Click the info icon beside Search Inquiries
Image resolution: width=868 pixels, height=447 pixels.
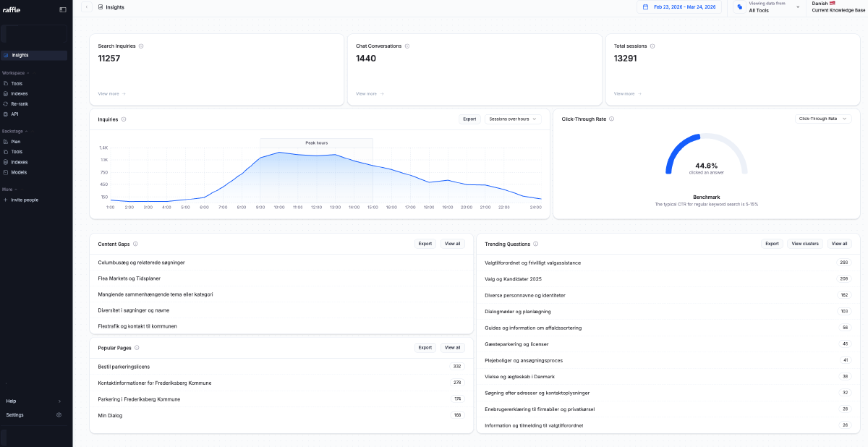141,46
